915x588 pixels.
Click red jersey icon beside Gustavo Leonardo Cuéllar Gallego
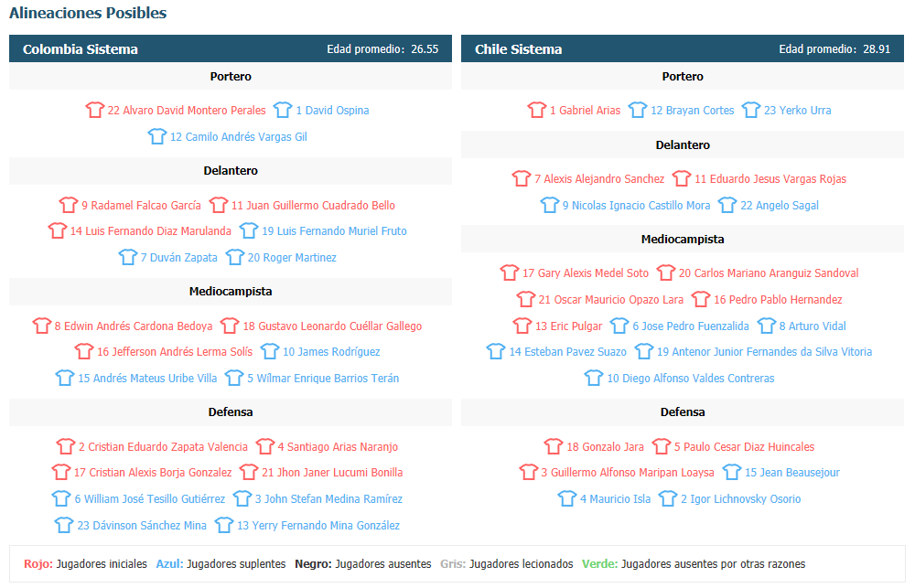pyautogui.click(x=230, y=326)
